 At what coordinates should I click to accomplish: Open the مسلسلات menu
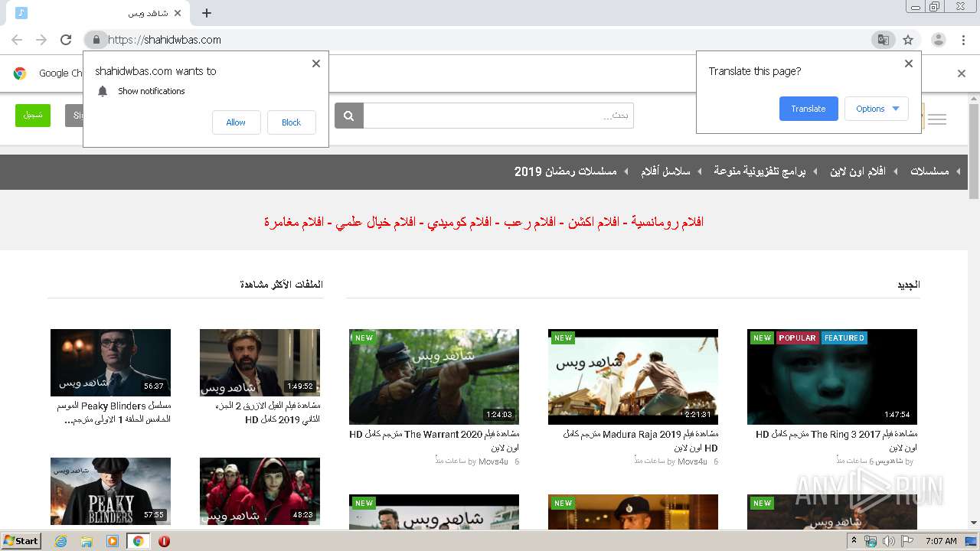click(929, 171)
